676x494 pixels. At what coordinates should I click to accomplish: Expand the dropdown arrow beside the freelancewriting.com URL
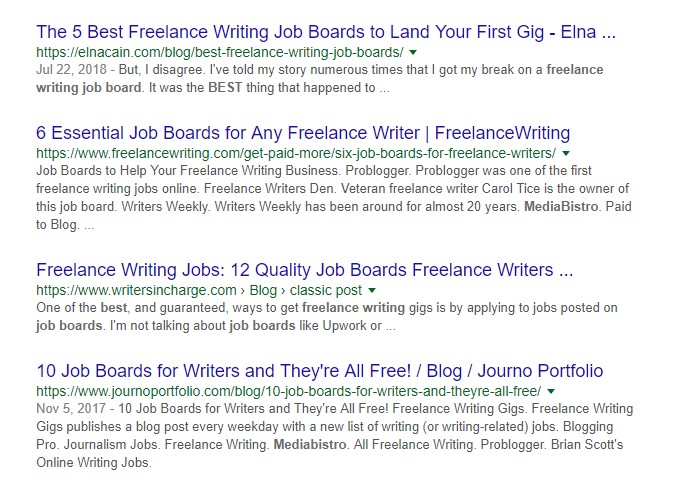click(x=566, y=153)
